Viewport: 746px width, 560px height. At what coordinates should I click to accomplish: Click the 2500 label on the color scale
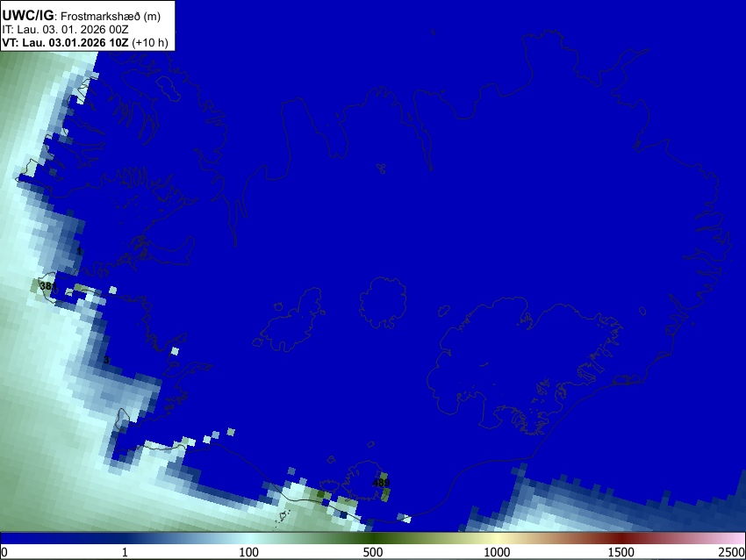tap(732, 552)
